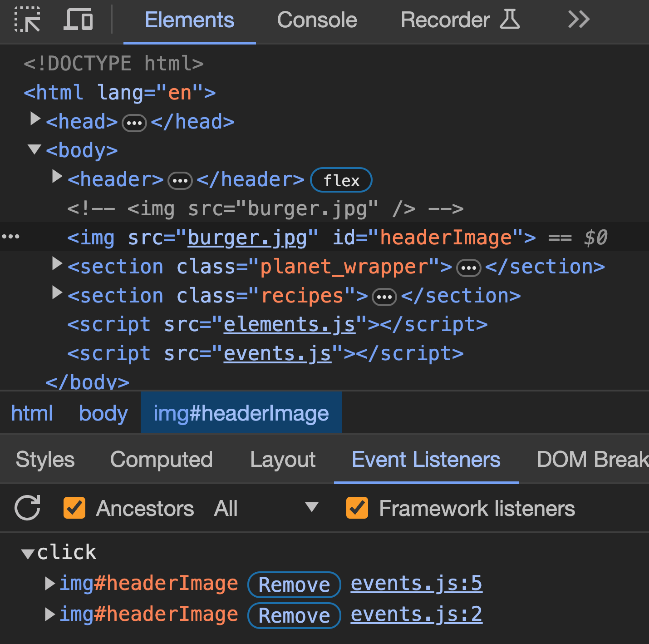
Task: Click the Recorder flask experiment icon
Action: 510,20
